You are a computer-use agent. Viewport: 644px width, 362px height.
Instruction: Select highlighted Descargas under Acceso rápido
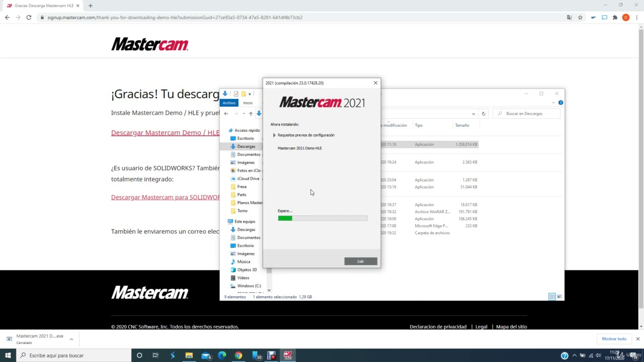(246, 146)
